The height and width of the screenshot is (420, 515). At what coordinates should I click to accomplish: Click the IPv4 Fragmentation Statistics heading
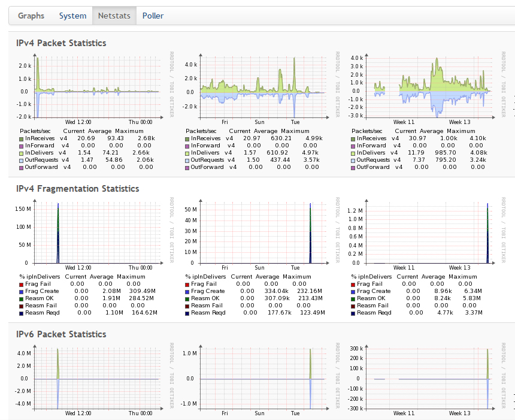pos(77,189)
